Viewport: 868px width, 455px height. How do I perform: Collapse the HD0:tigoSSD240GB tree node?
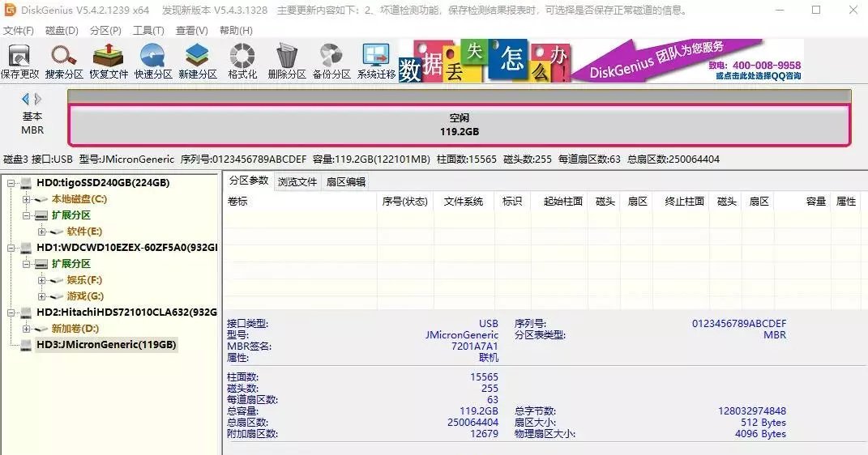coord(11,183)
